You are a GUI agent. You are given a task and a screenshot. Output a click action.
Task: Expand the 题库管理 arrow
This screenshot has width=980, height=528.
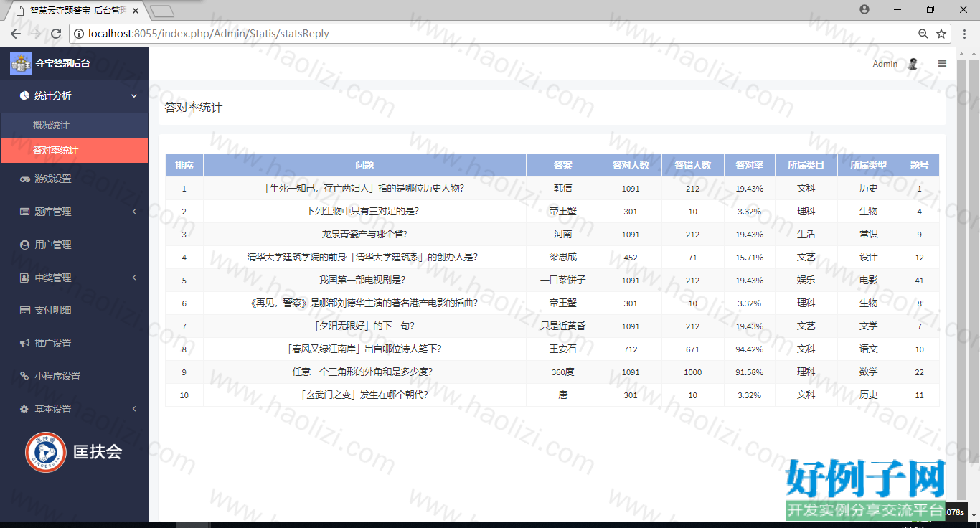(134, 212)
